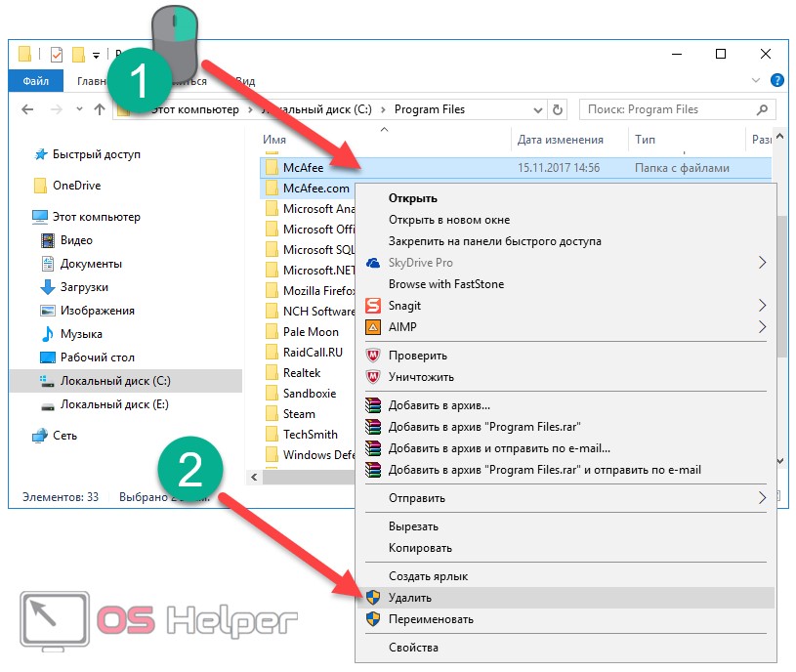Sort by Дата изменения column header

click(569, 140)
